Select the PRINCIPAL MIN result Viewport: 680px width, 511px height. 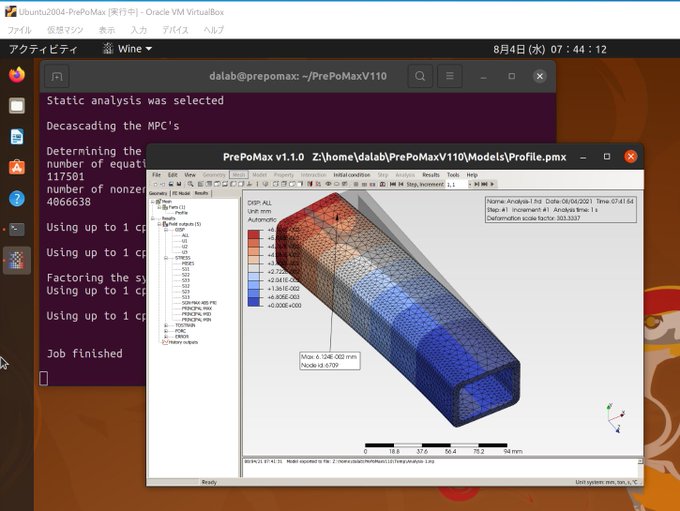pos(196,320)
